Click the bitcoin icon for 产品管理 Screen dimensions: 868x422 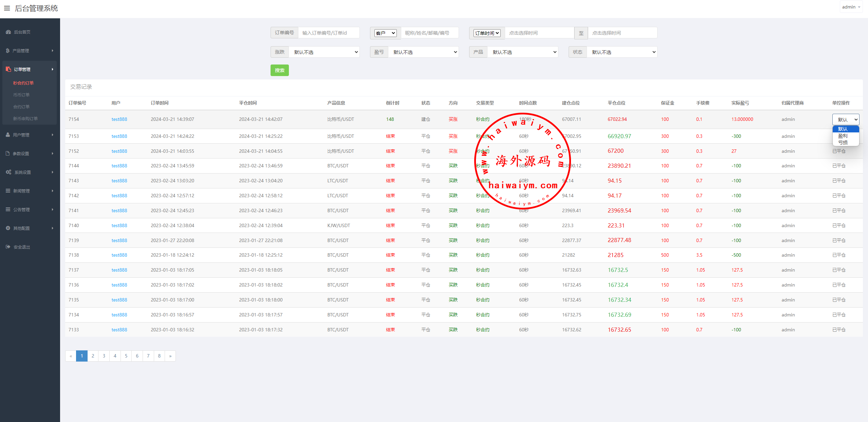tap(7, 51)
